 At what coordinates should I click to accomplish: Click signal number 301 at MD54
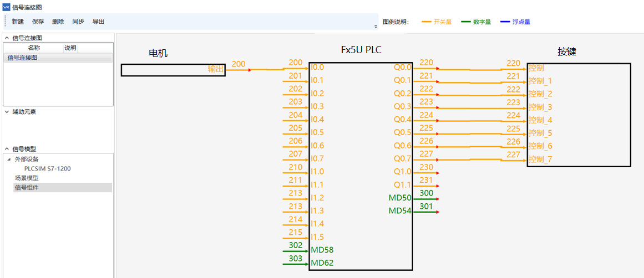point(427,206)
